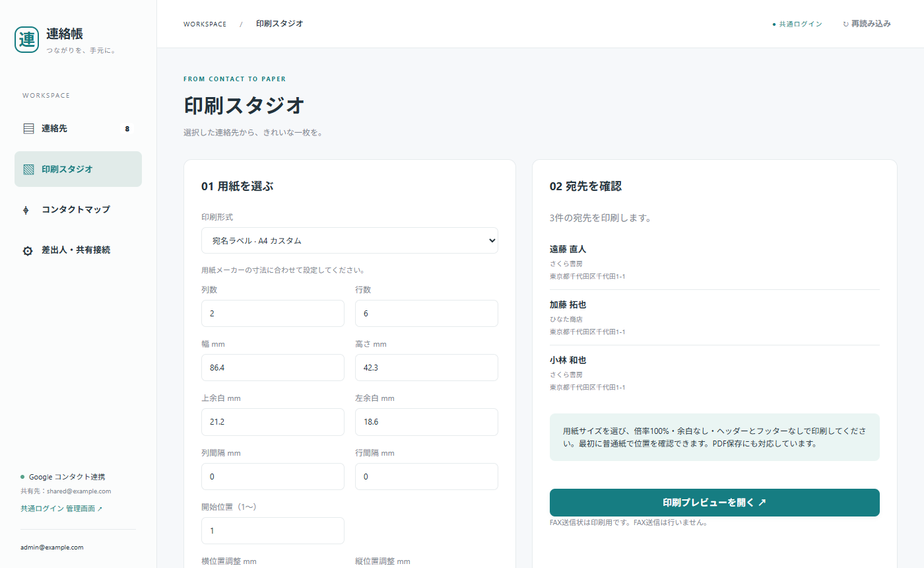
Task: Click the 左余白 mm field
Action: pyautogui.click(x=426, y=421)
